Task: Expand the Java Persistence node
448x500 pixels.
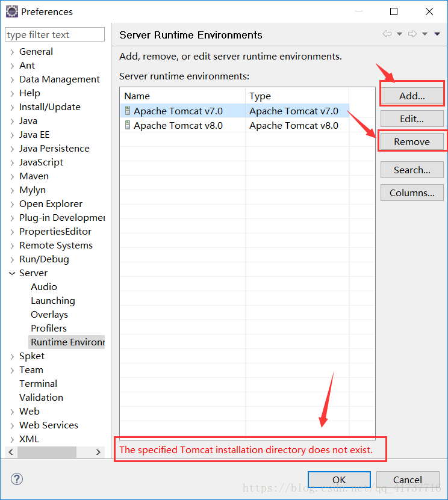Action: pos(12,149)
